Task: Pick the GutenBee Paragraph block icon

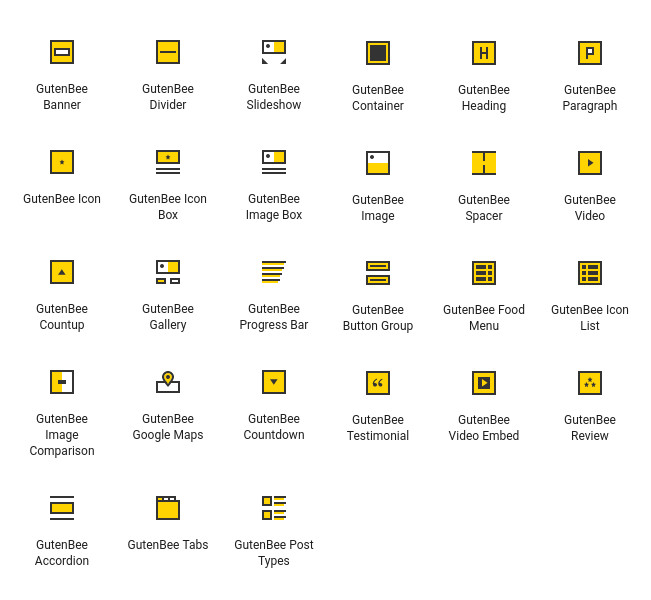Action: tap(590, 53)
